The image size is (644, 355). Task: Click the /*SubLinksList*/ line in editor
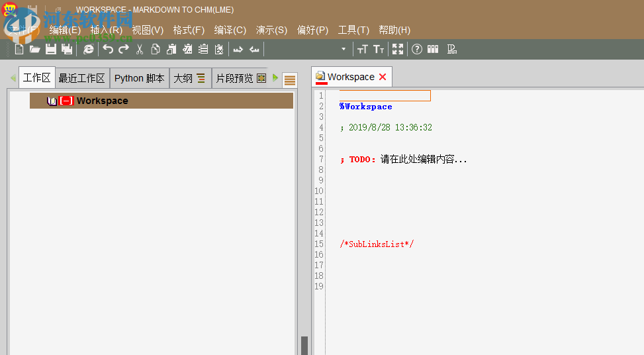tap(377, 244)
